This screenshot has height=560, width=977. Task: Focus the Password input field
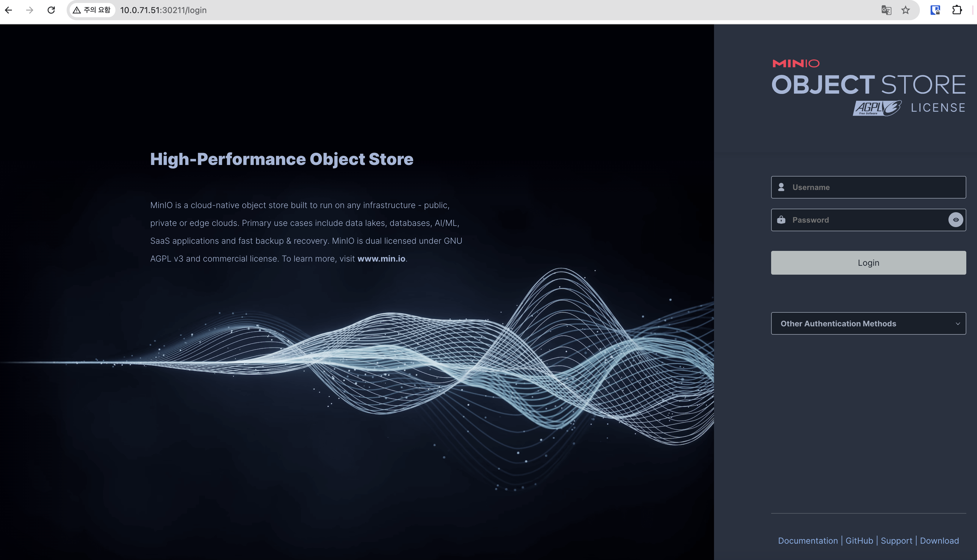pyautogui.click(x=862, y=220)
